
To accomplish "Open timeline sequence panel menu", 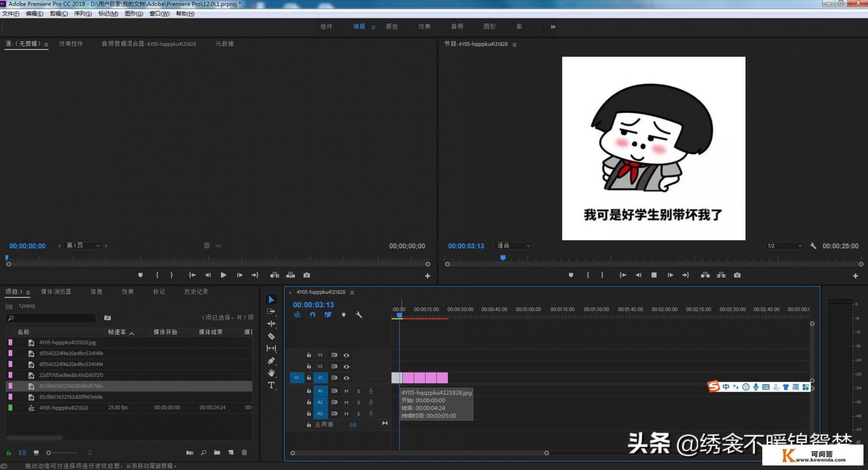I will pos(352,292).
